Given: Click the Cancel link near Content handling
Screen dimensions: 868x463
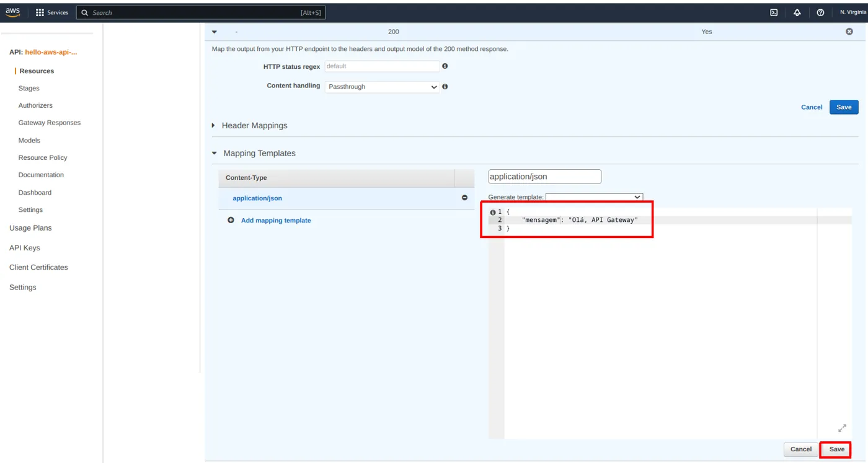Looking at the screenshot, I should pos(812,107).
